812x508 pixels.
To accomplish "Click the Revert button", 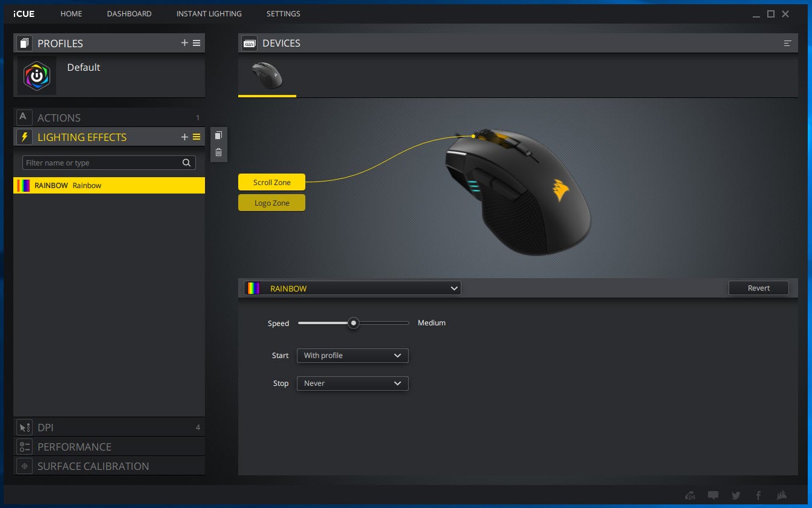I will pos(759,288).
